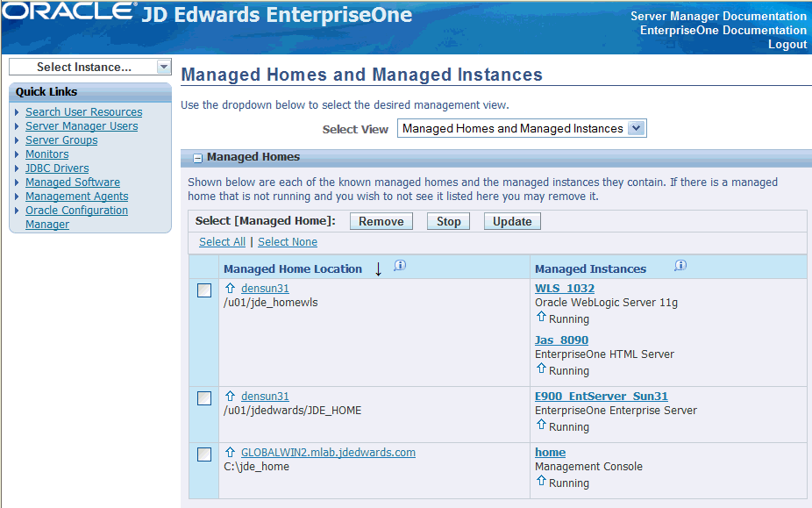Viewport: 812px width, 508px height.
Task: Click triangle bullet beside Server Groups
Action: (17, 140)
